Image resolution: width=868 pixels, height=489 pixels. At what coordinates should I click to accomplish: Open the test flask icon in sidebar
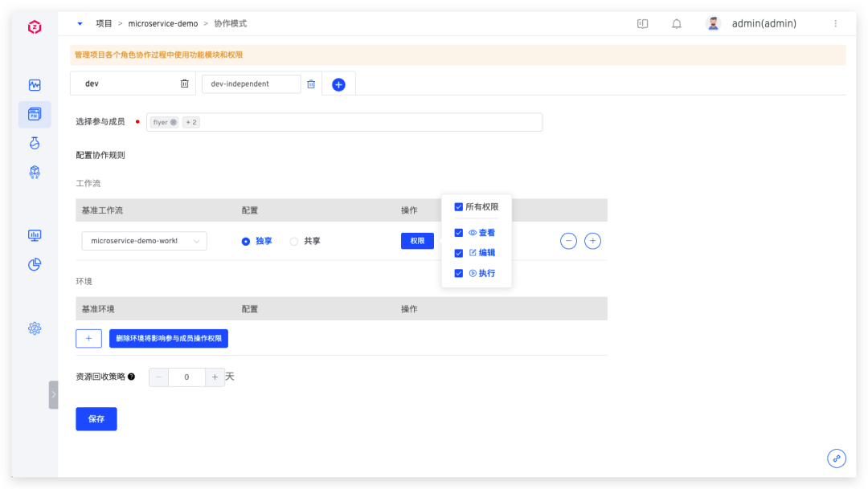[x=35, y=143]
